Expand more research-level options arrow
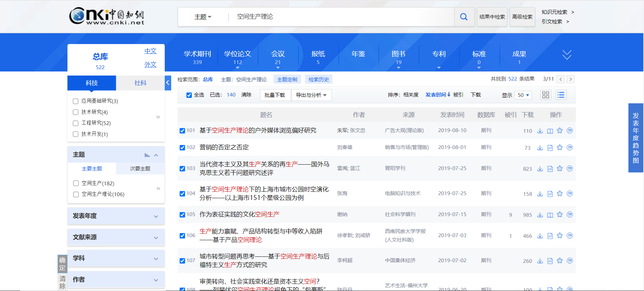This screenshot has height=291, width=644. pyautogui.click(x=158, y=117)
